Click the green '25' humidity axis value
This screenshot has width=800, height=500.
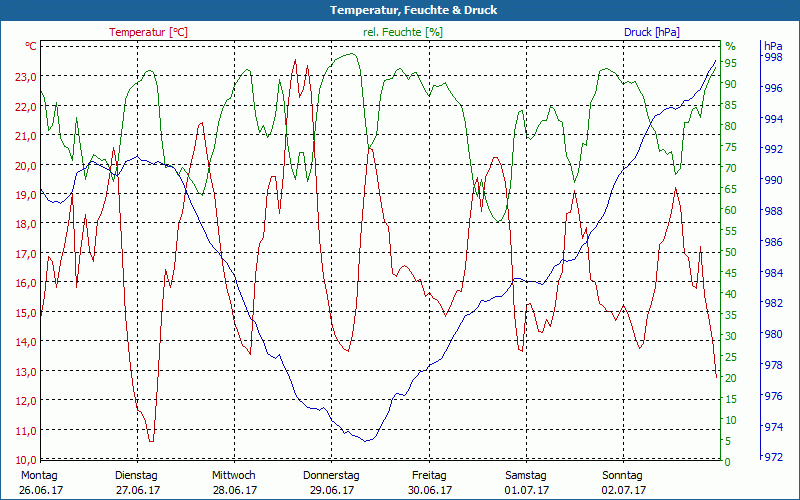(731, 358)
